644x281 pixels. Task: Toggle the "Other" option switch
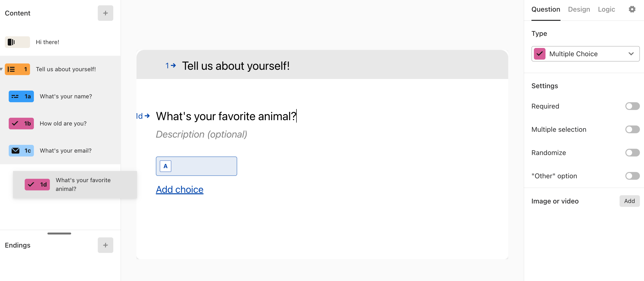pyautogui.click(x=632, y=176)
